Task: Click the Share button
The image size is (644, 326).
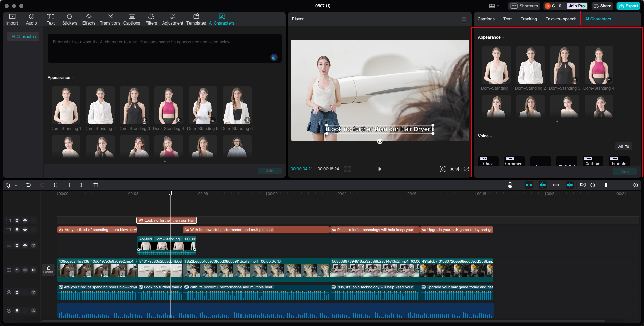Action: [602, 6]
